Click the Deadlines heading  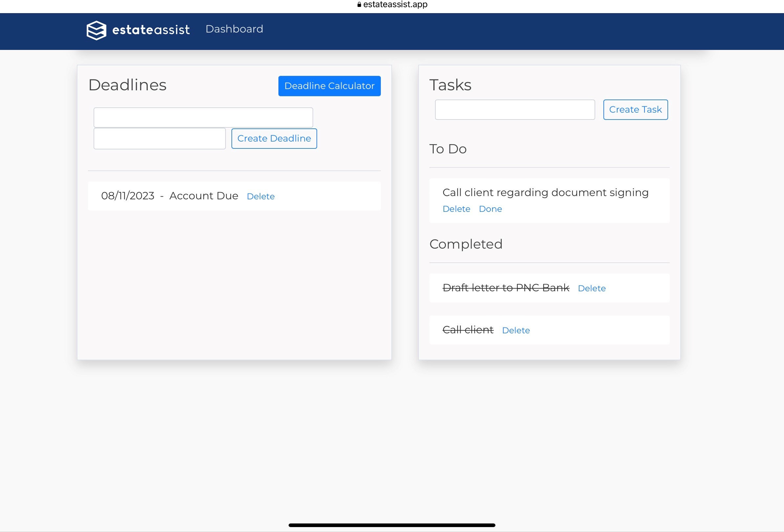tap(127, 85)
